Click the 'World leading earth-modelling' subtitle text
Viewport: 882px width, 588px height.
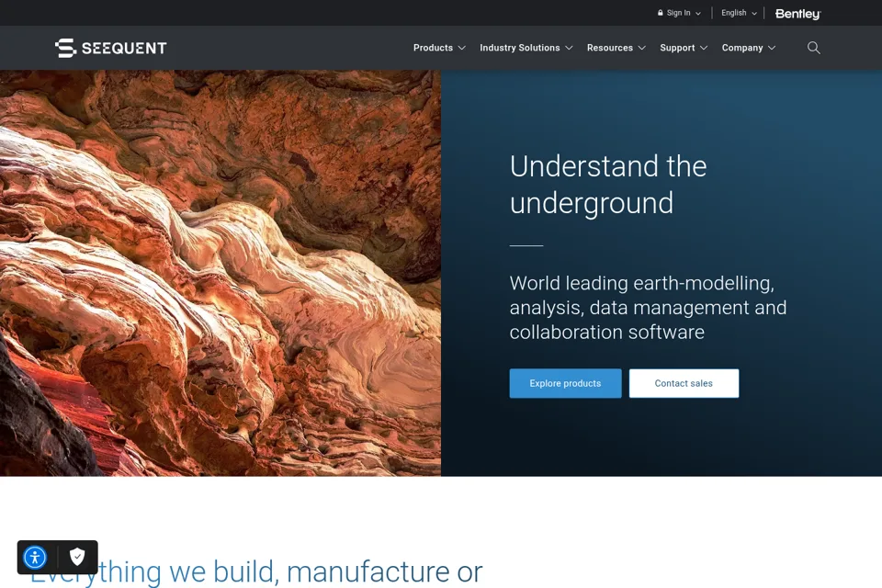pos(648,307)
